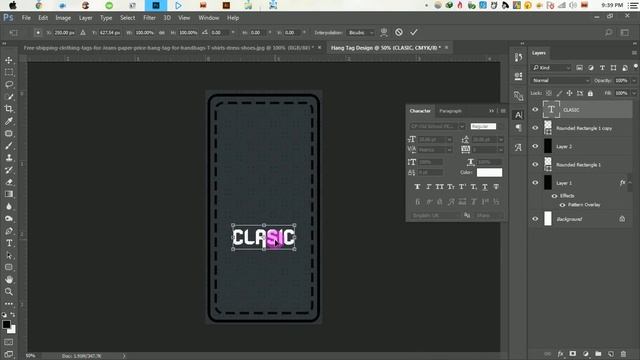The image size is (640, 360).
Task: Switch to the Paragraph tab
Action: coord(450,111)
